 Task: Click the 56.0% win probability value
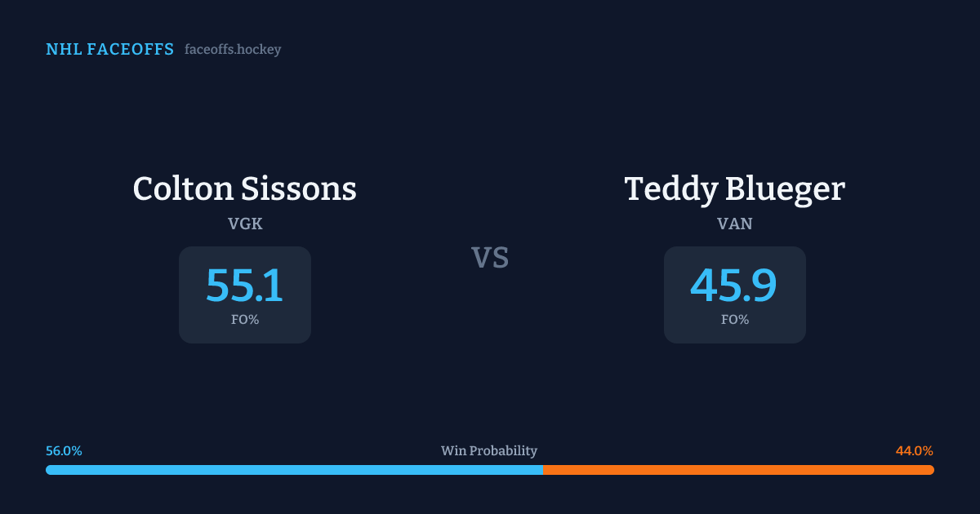[x=64, y=451]
